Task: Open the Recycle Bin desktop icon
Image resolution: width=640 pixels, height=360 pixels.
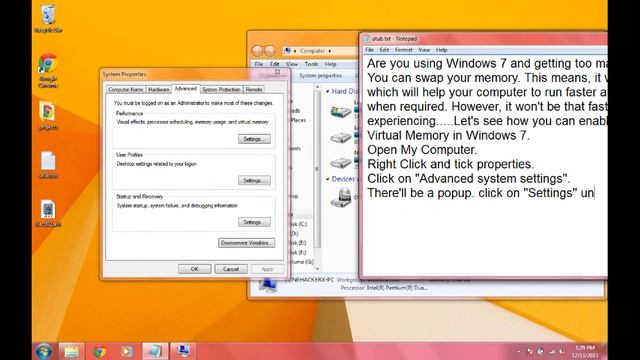Action: coord(48,18)
